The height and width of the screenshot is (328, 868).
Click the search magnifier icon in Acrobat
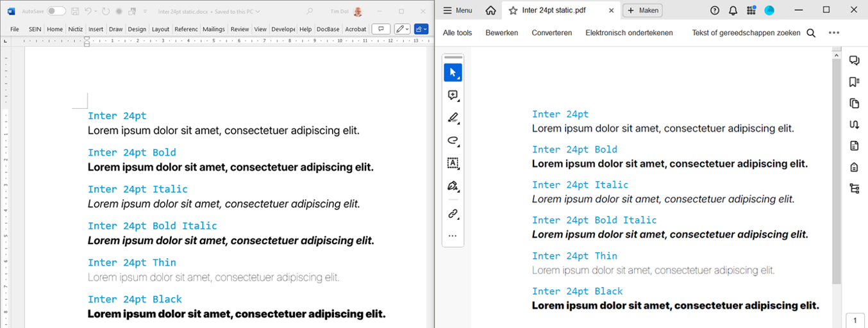tap(811, 33)
